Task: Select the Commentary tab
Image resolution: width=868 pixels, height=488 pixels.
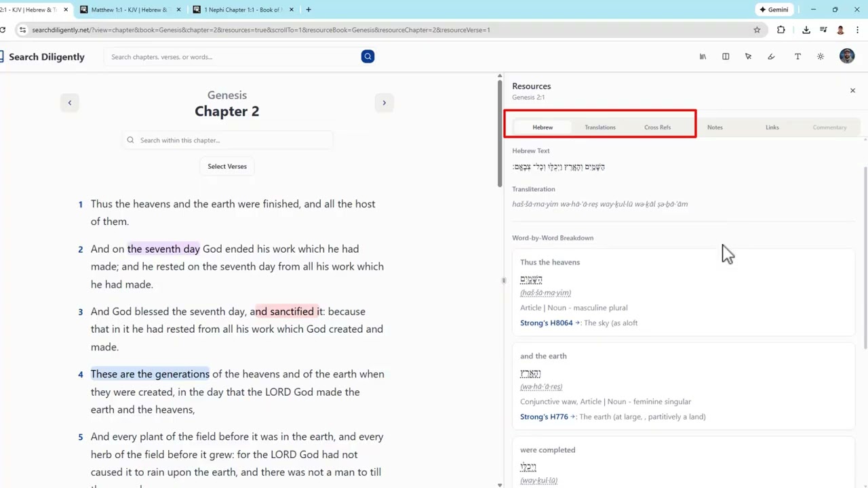Action: coord(829,127)
